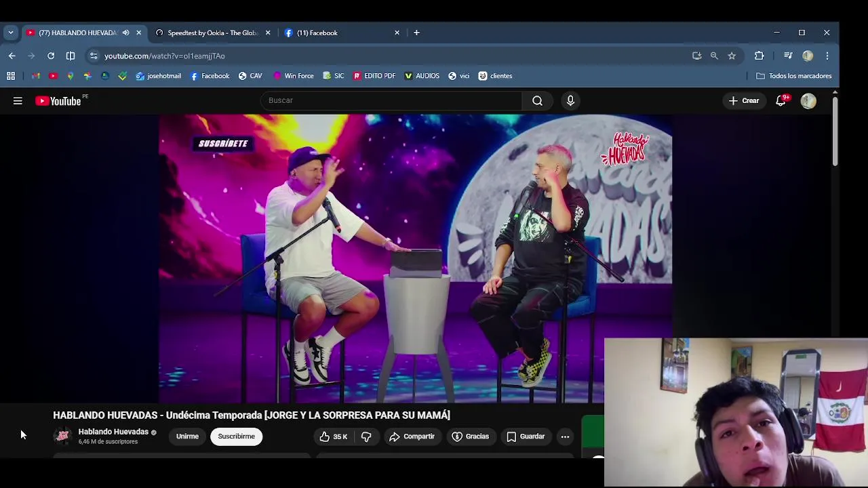
Task: Click the address bar URL
Action: [165, 56]
